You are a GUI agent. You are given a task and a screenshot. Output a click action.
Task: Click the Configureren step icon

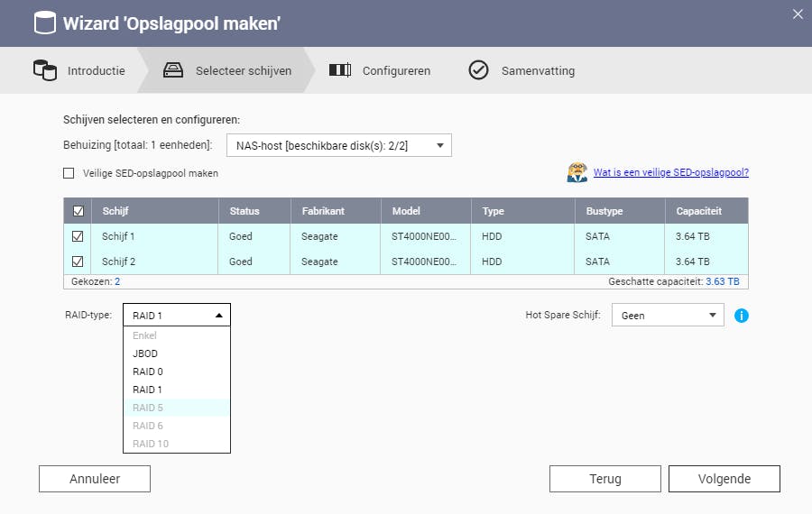pos(339,70)
